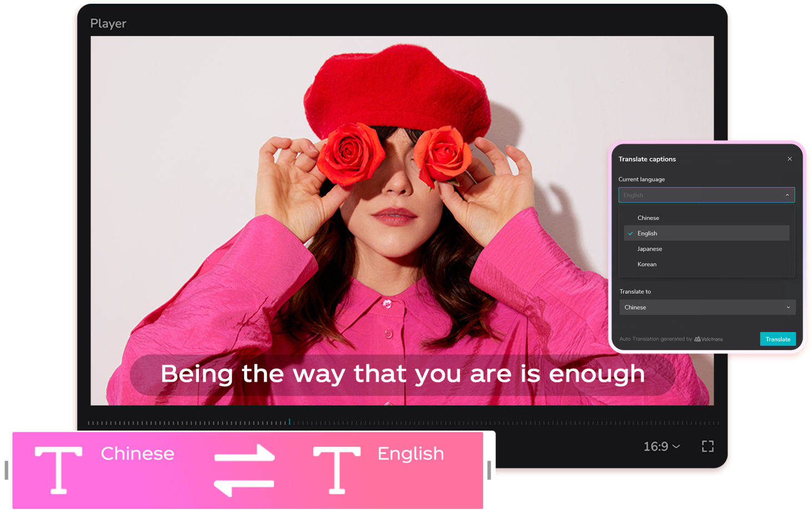This screenshot has width=812, height=510.
Task: Select the checked English language option
Action: (648, 233)
